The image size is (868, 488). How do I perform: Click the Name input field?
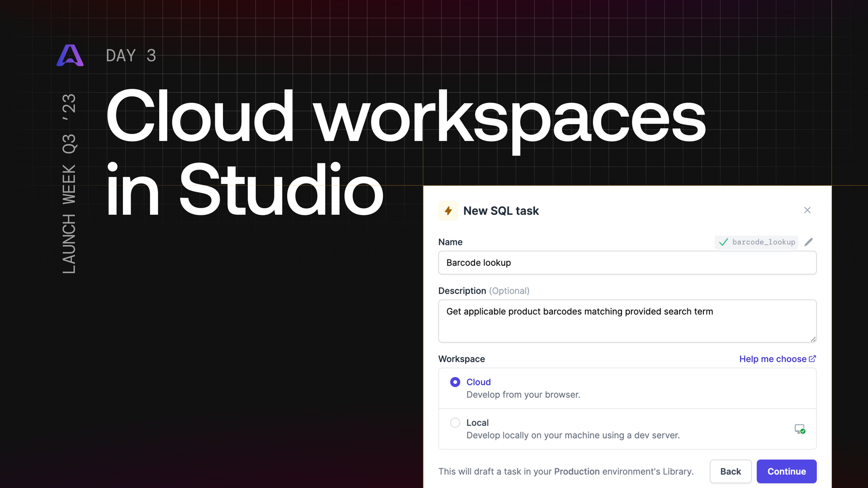627,263
